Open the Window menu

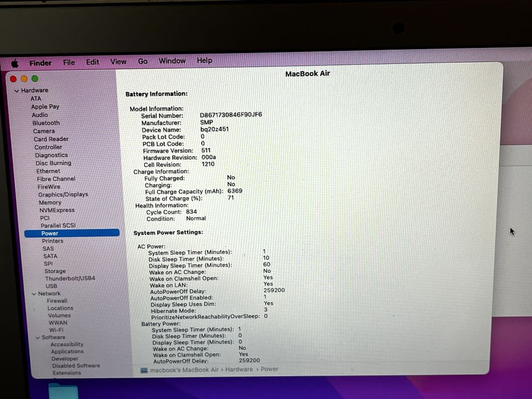[172, 61]
